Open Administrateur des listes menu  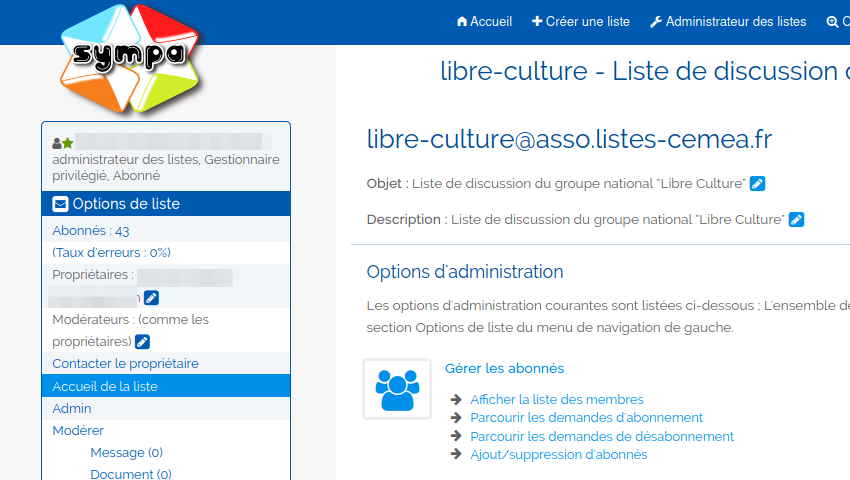coord(727,21)
